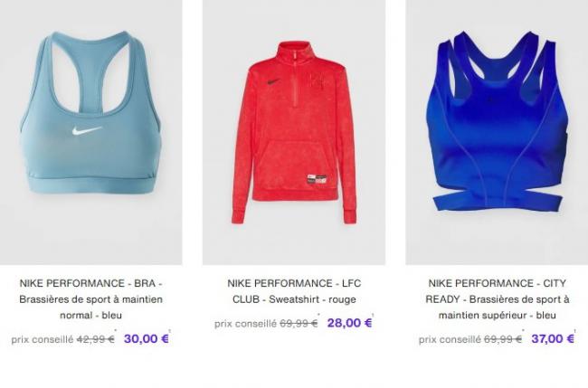Screen dimensions: 588x388
Task: Click crossed-out 69,99 € under City Ready bra
Action: [x=502, y=339]
